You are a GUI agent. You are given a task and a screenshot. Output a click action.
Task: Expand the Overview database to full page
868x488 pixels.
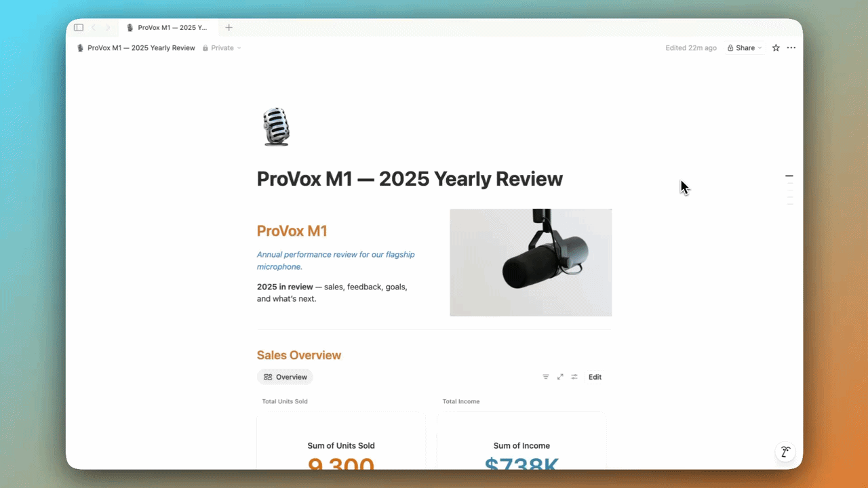560,377
